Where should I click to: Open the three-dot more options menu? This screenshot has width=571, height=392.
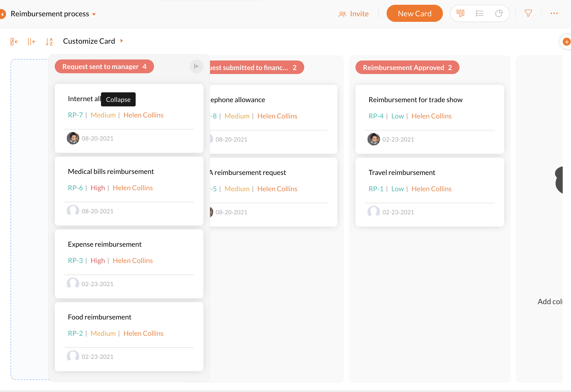(554, 13)
